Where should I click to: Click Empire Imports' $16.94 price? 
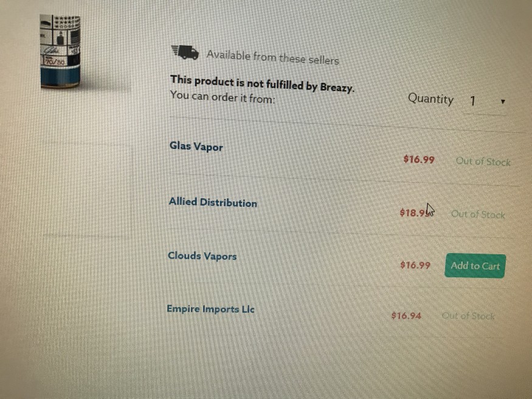(406, 316)
